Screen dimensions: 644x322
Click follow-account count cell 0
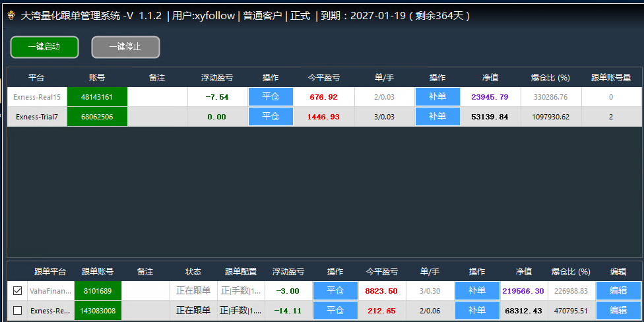pyautogui.click(x=611, y=98)
